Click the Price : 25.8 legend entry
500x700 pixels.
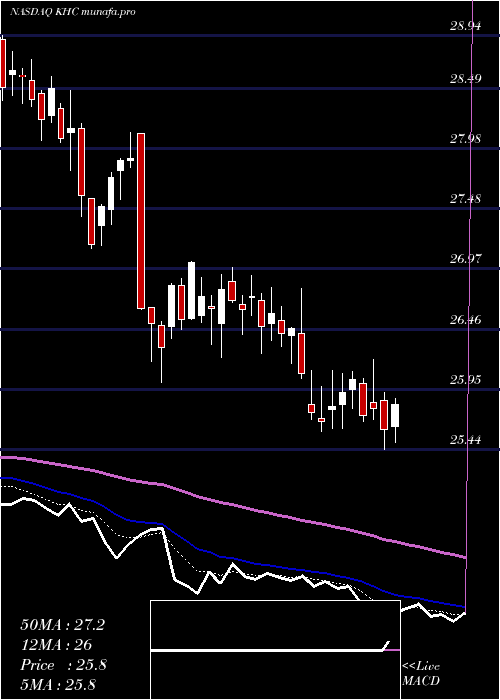[63, 665]
